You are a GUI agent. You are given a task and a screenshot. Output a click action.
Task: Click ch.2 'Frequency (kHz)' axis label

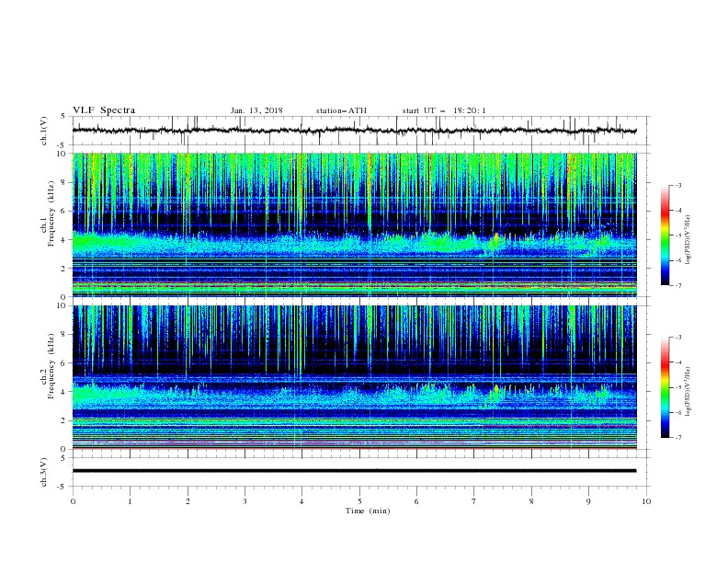pos(51,366)
